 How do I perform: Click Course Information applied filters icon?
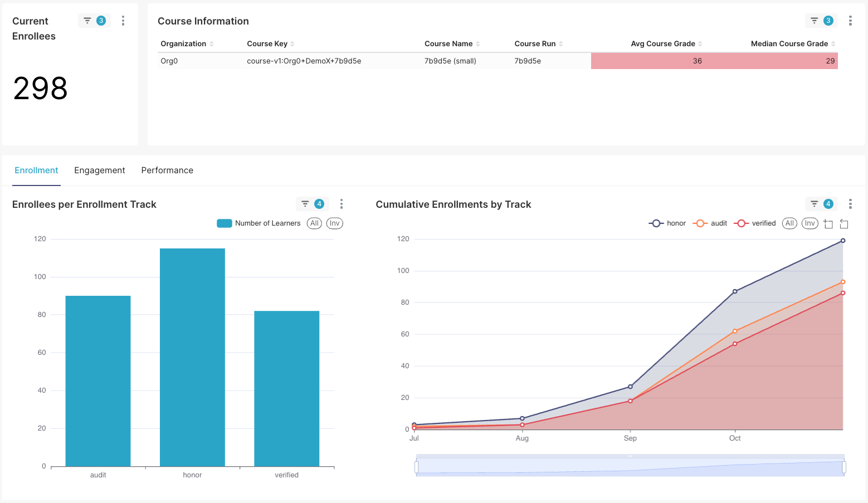click(x=821, y=21)
